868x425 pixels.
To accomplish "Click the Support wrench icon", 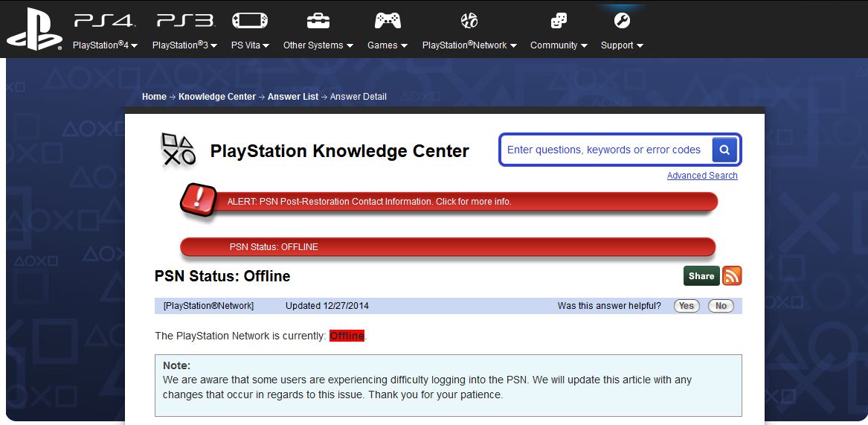I will pyautogui.click(x=622, y=21).
